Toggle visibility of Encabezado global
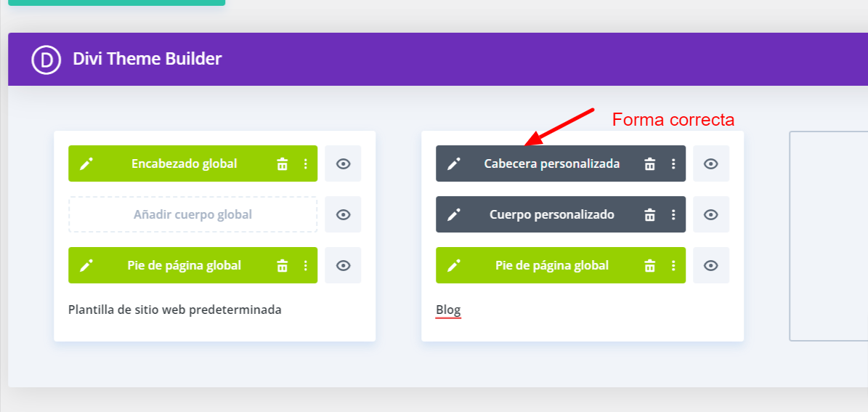868x412 pixels. pos(344,163)
